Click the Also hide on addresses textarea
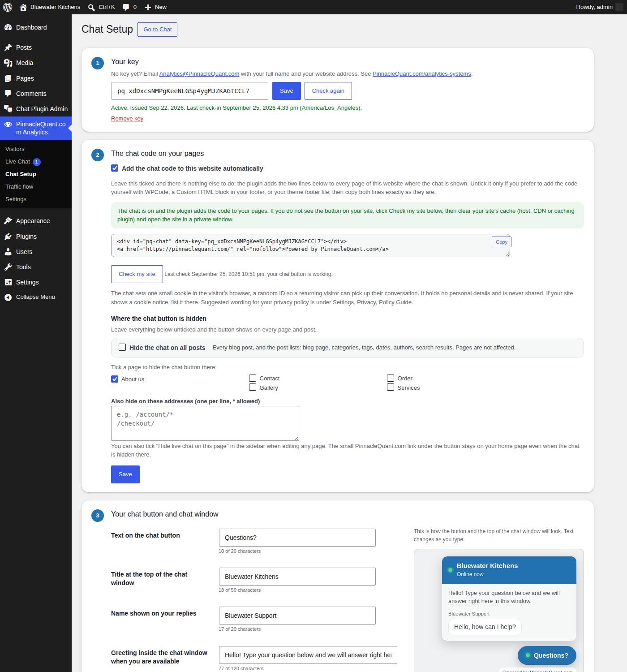The width and height of the screenshot is (627, 672). pos(205,423)
